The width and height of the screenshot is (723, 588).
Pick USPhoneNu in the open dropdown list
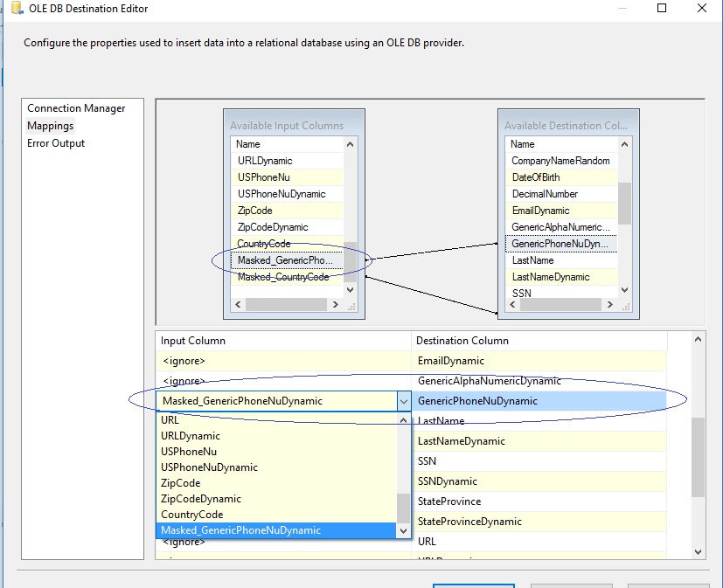276,452
